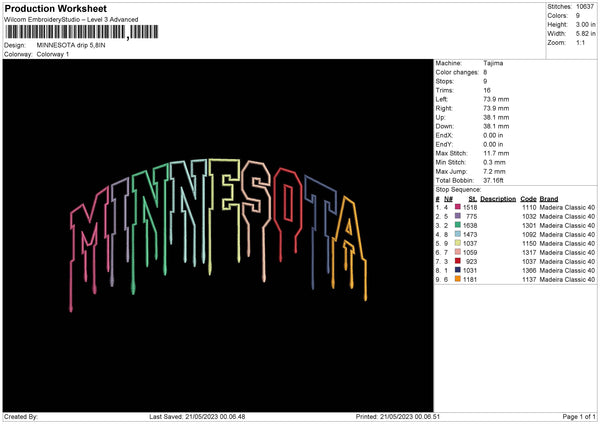600x424 pixels.
Task: Click the Colorway 1 value
Action: point(52,54)
